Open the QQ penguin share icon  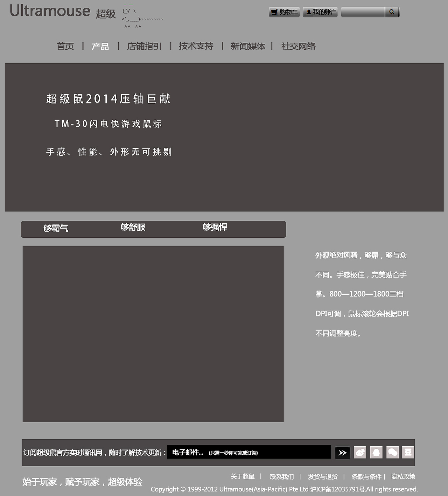click(x=376, y=452)
